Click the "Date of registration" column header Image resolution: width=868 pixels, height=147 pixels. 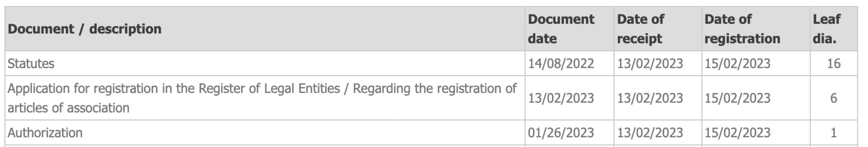click(x=742, y=29)
